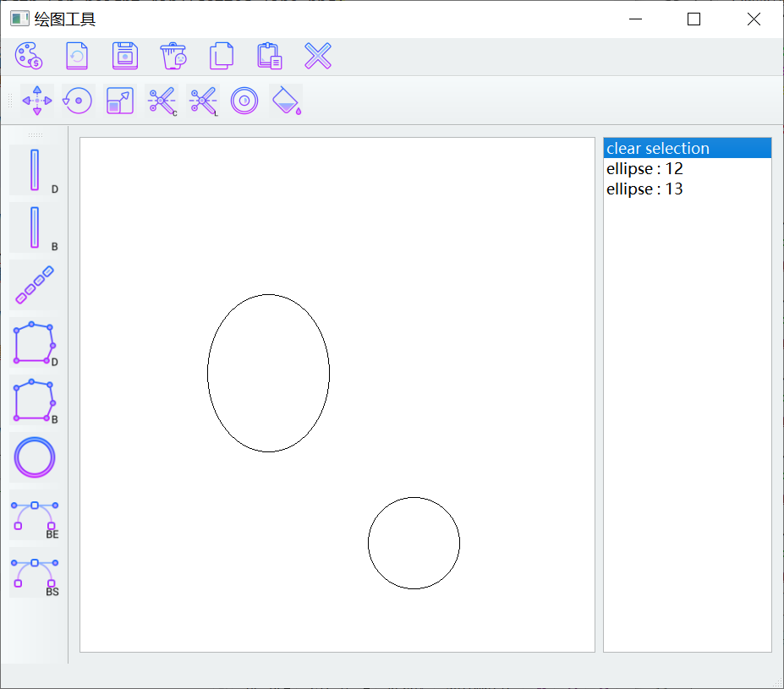Paste using the clipboard icon
Image resolution: width=784 pixels, height=689 pixels.
(x=270, y=56)
